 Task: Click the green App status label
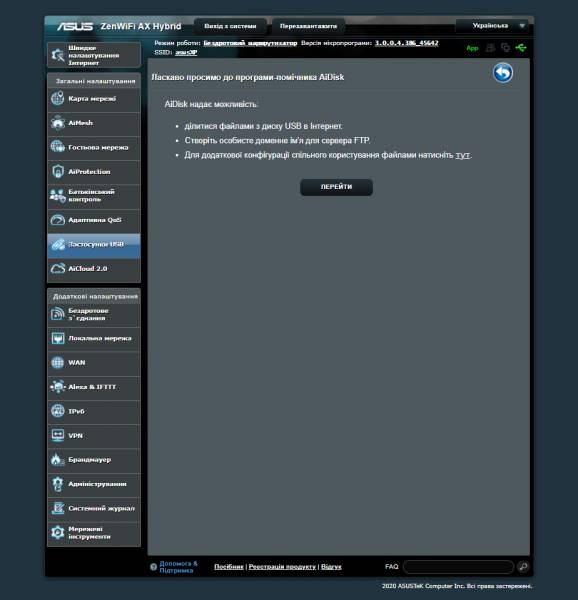pos(472,48)
